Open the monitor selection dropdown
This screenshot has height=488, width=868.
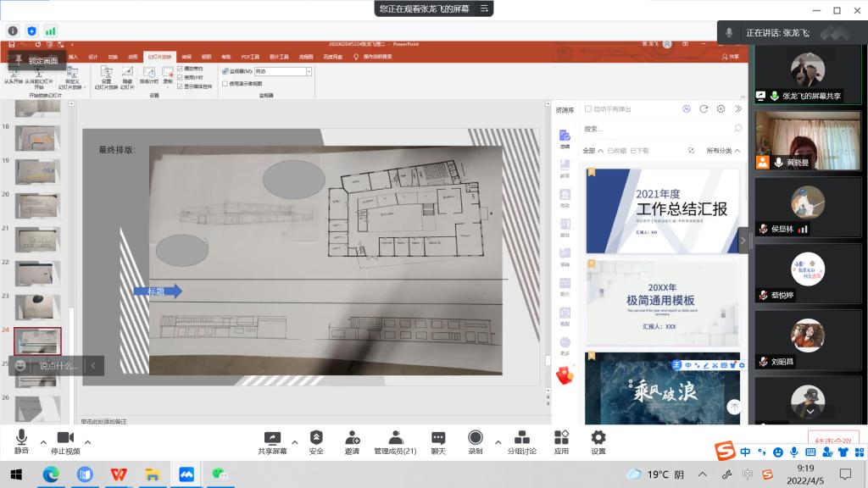pos(309,72)
